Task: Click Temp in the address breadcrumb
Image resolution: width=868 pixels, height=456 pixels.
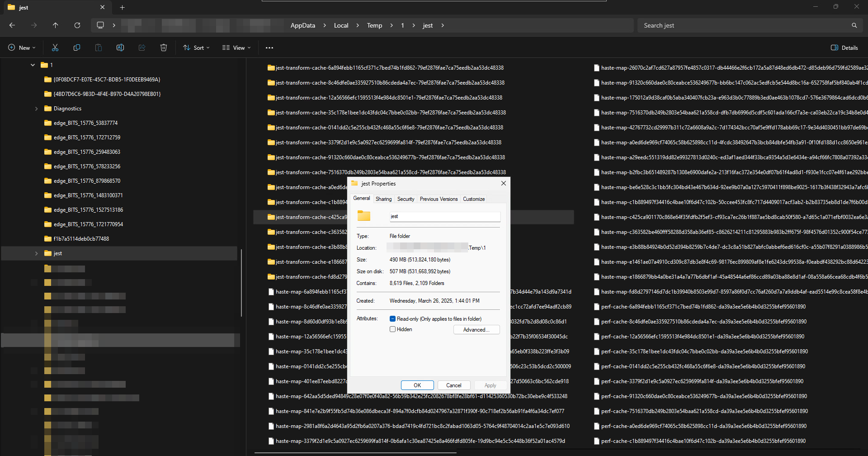Action: [x=374, y=25]
